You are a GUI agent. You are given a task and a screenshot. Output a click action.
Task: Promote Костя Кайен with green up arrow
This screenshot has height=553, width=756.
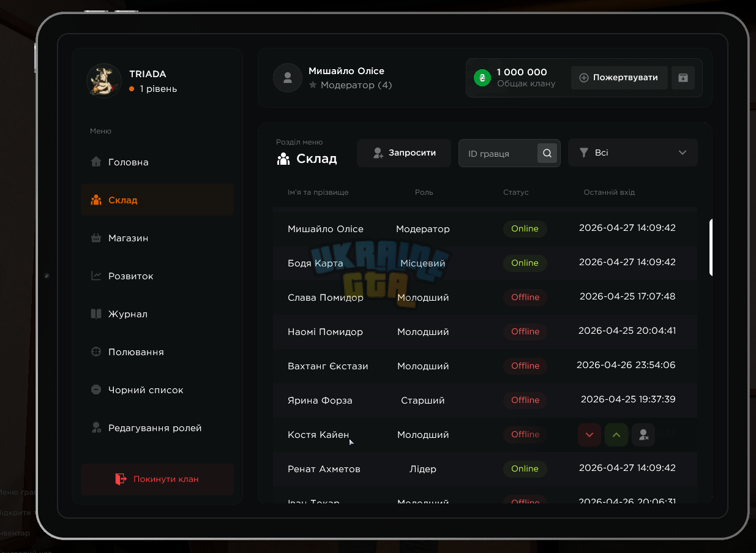click(x=616, y=435)
